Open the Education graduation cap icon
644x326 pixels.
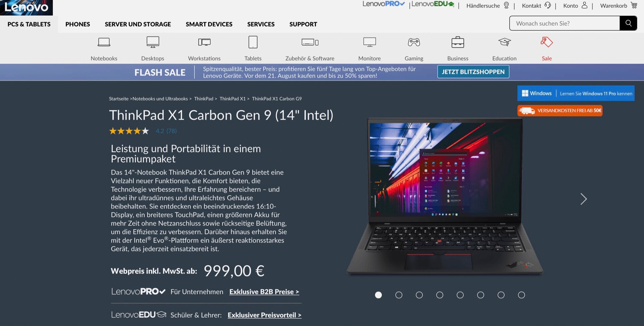(504, 42)
